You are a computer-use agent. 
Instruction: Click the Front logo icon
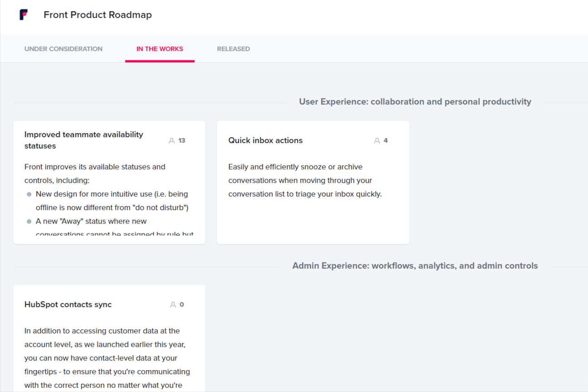point(23,14)
